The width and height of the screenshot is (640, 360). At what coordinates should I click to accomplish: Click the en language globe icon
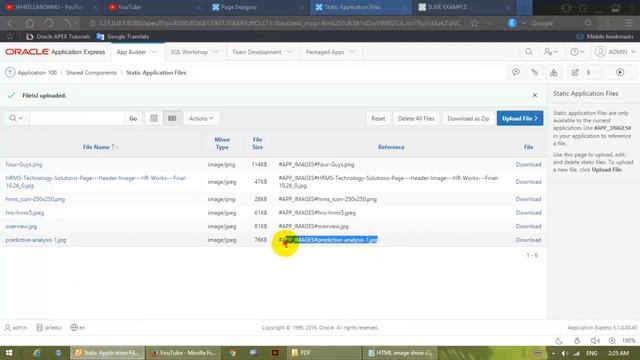(x=74, y=327)
